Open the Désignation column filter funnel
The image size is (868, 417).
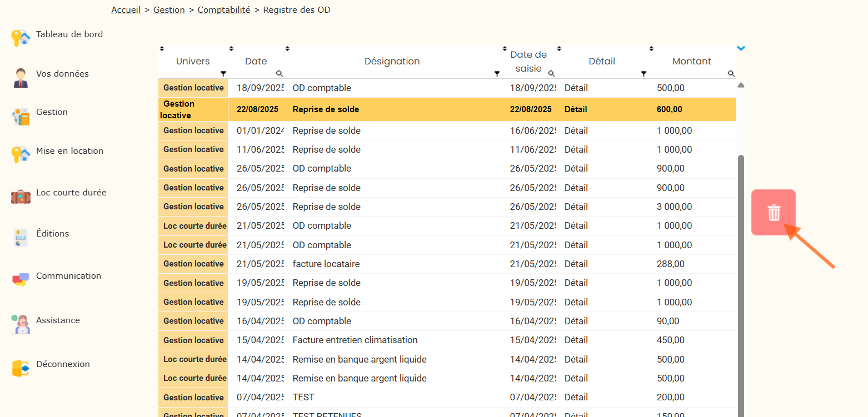click(x=497, y=73)
